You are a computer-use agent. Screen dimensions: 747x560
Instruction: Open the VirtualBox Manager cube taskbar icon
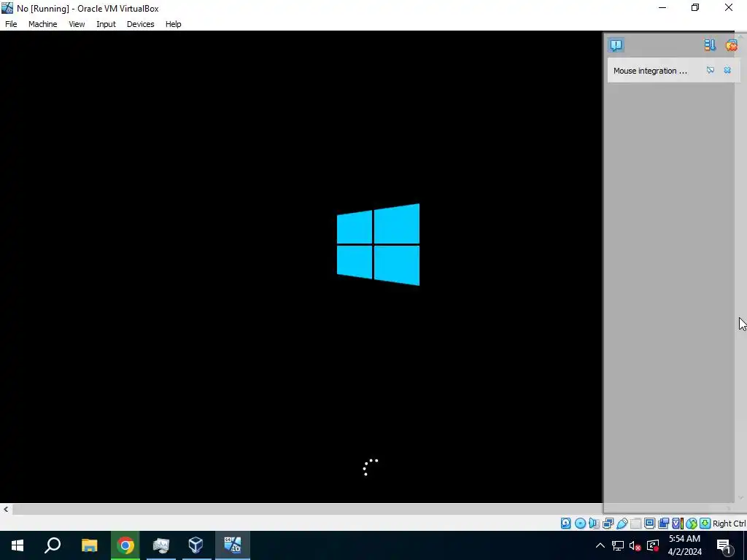tap(196, 545)
